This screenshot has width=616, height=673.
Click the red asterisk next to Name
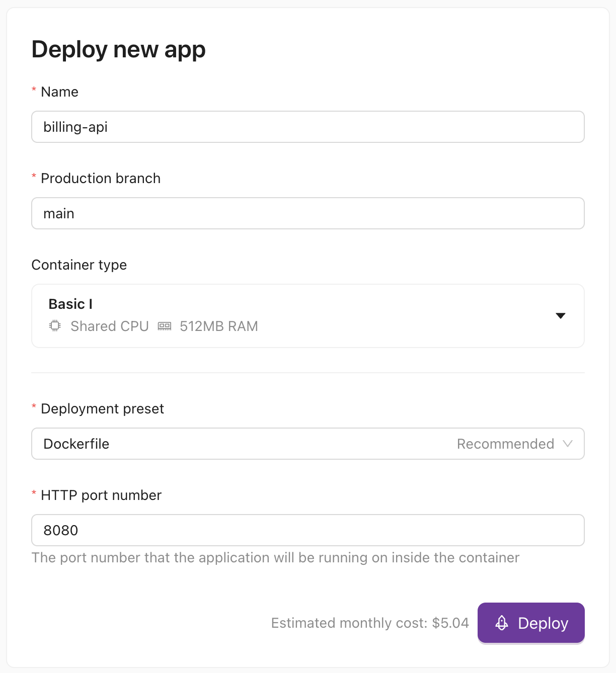pos(34,90)
